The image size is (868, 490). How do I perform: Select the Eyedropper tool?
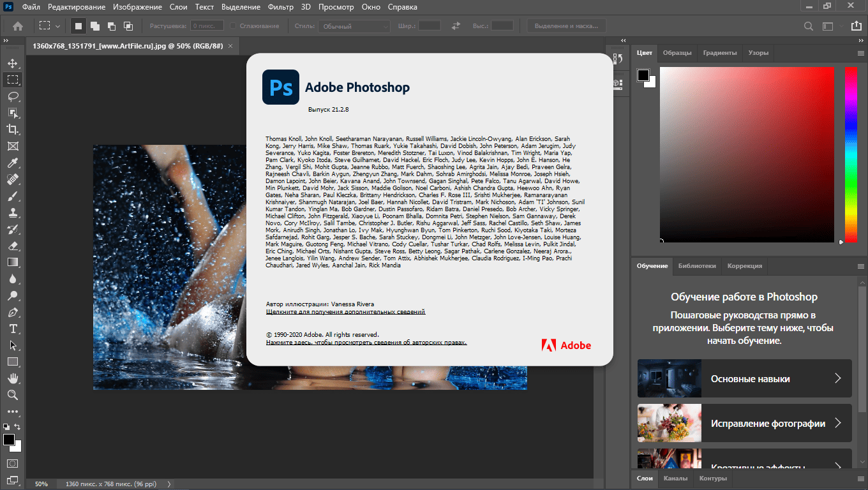(13, 163)
